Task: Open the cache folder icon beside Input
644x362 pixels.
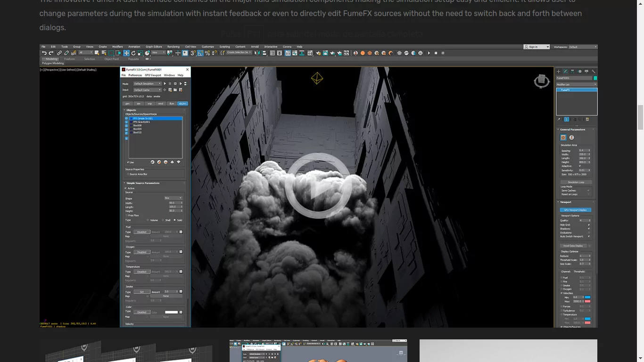Action: [x=175, y=90]
